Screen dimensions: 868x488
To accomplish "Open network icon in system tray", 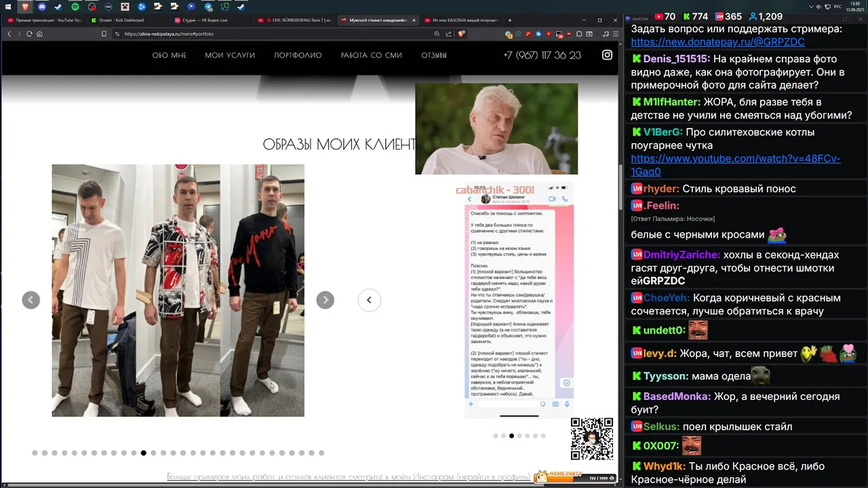I will click(x=827, y=6).
